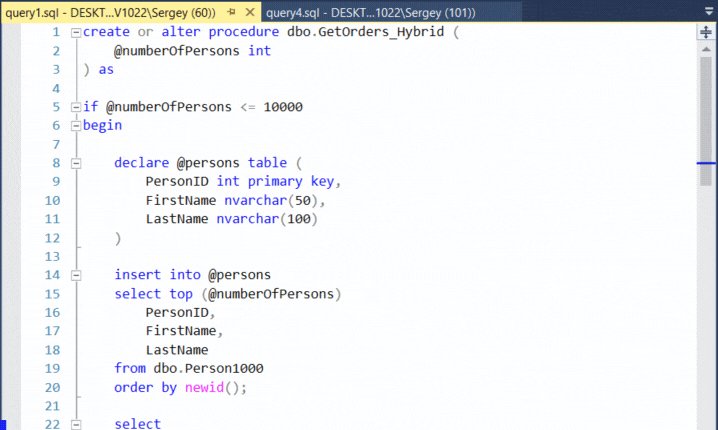Open the active files dropdown arrow
The image size is (718, 430).
click(x=709, y=11)
